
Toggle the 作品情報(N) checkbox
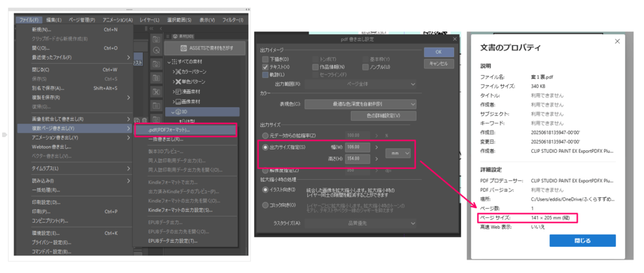tap(316, 67)
